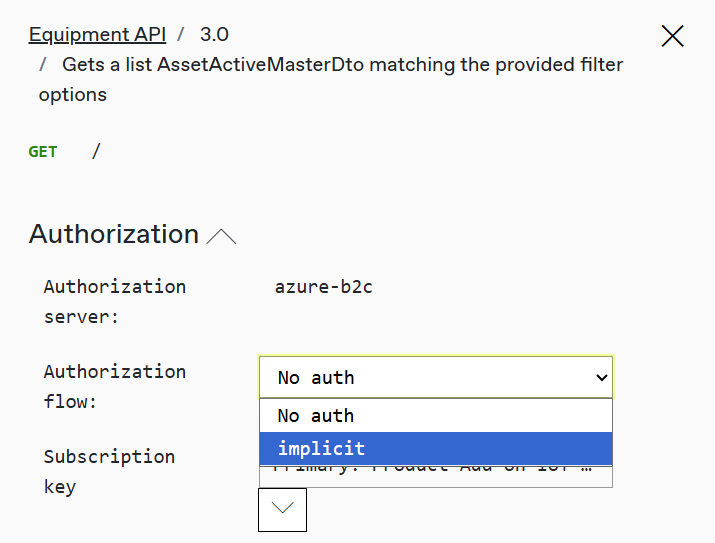Click the "Subscription key" label

coord(109,471)
